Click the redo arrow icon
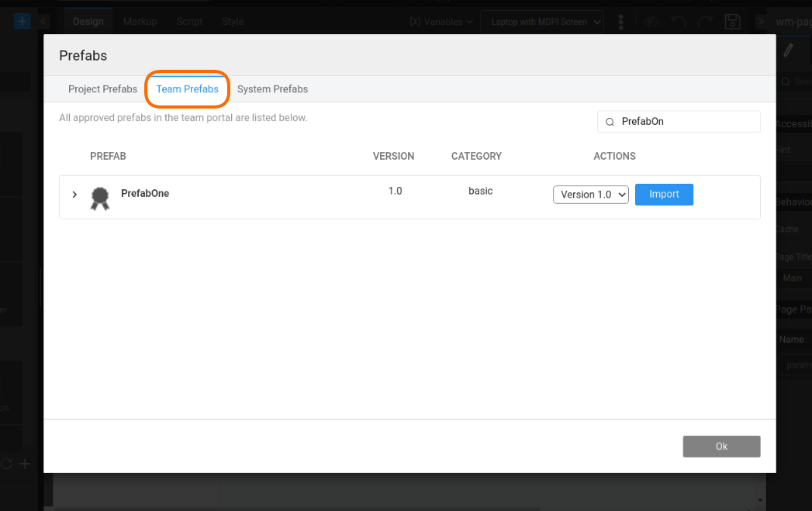This screenshot has width=812, height=511. [x=703, y=22]
